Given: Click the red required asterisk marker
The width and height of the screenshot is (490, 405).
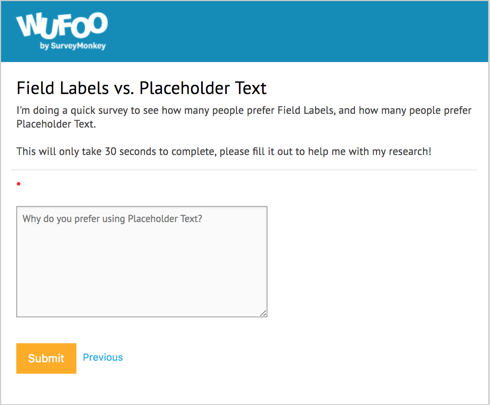Looking at the screenshot, I should coord(19,184).
